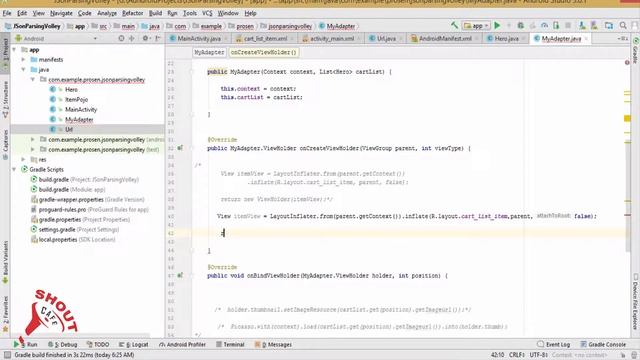Click the Debug app bug icon

pyautogui.click(x=520, y=26)
